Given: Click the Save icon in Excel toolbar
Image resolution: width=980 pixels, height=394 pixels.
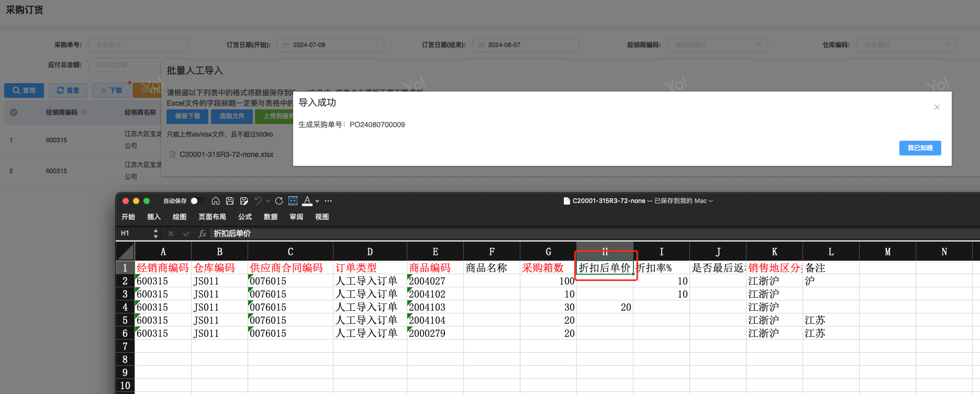Looking at the screenshot, I should click(229, 201).
